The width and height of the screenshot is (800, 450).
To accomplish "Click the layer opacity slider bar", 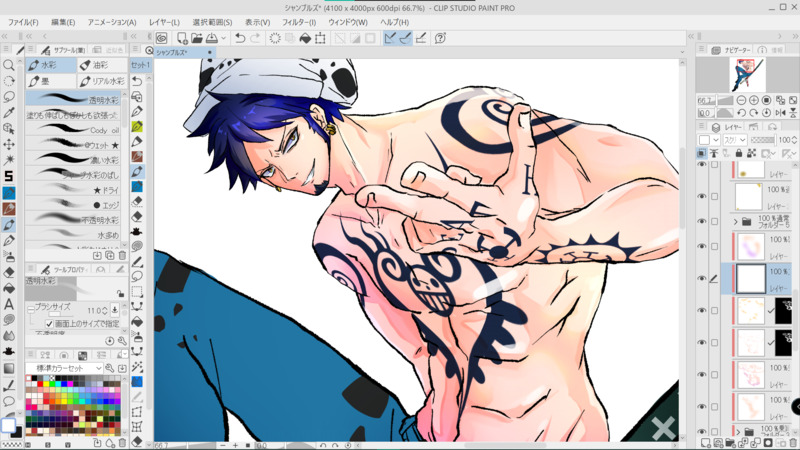I will pos(762,140).
